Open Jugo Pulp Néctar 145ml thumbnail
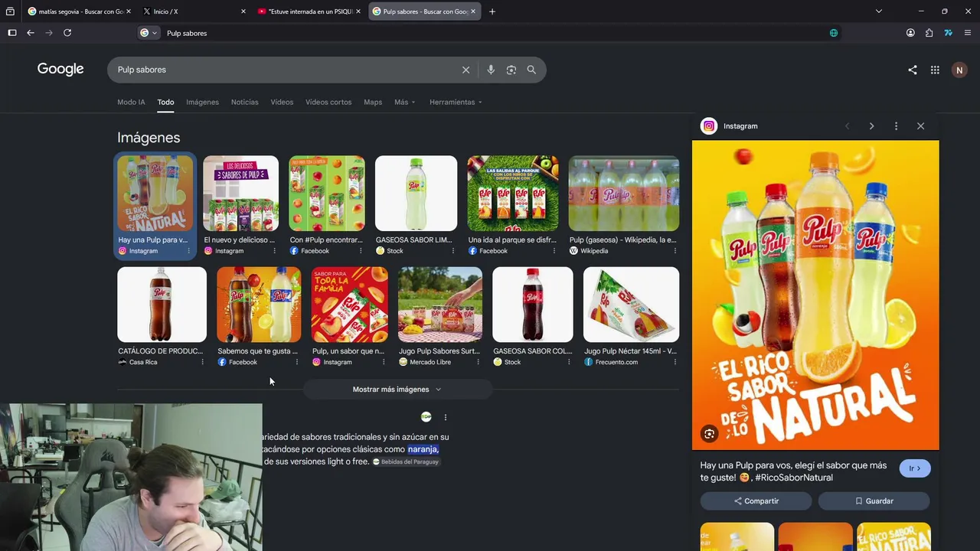 tap(631, 305)
